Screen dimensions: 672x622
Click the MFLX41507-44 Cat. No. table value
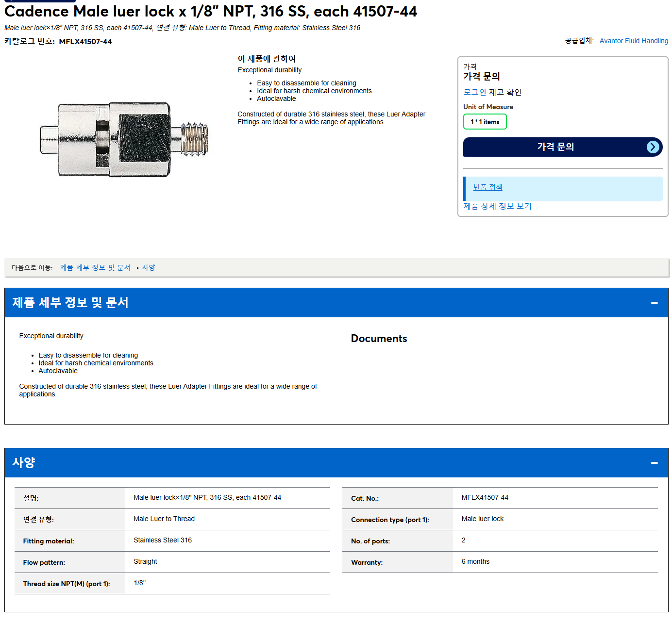[x=485, y=497]
